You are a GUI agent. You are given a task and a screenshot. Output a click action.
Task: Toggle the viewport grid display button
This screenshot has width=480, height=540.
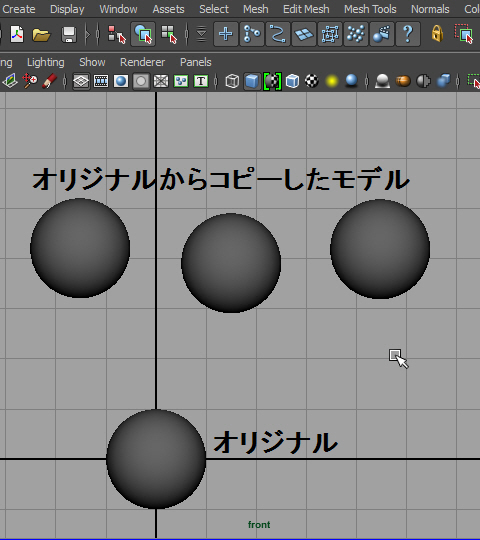click(81, 82)
